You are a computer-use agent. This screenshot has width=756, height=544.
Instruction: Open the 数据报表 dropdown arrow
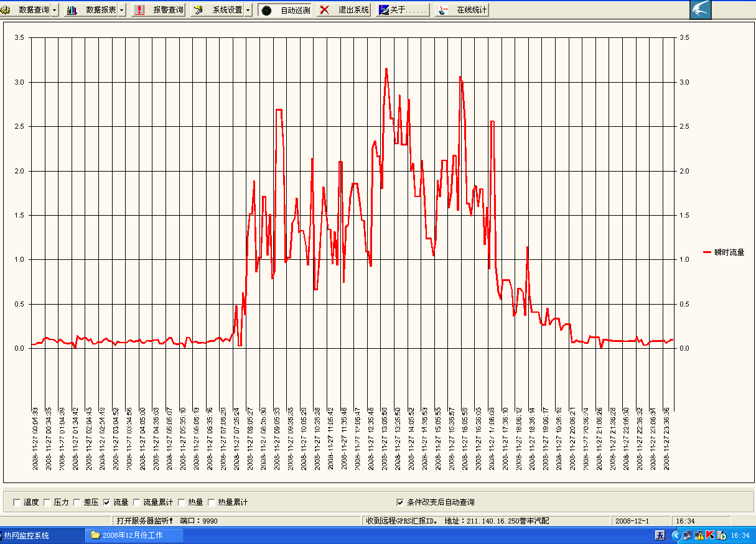[121, 10]
